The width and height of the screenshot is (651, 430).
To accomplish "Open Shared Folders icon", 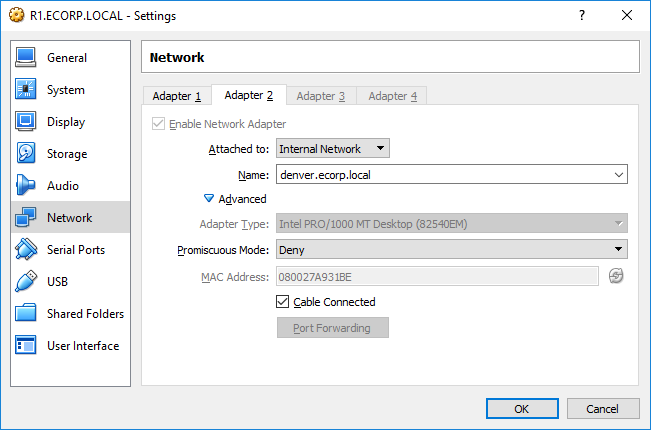I will click(x=26, y=313).
